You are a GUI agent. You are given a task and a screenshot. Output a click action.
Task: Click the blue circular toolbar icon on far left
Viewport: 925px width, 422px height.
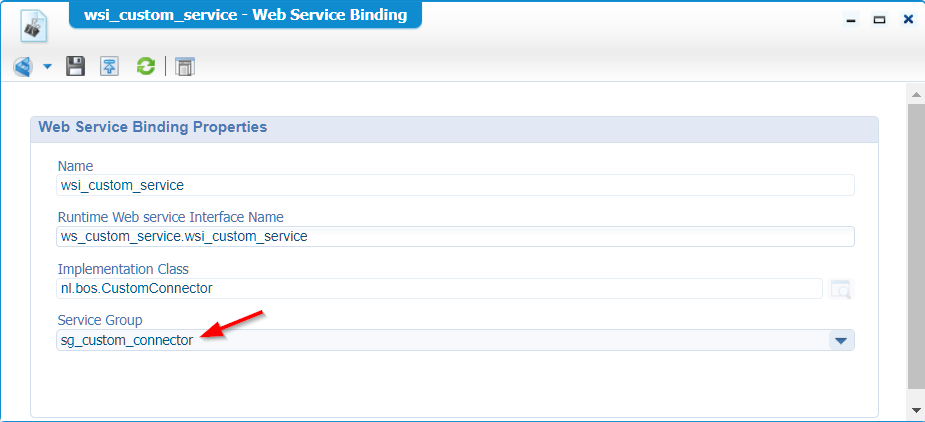coord(22,67)
